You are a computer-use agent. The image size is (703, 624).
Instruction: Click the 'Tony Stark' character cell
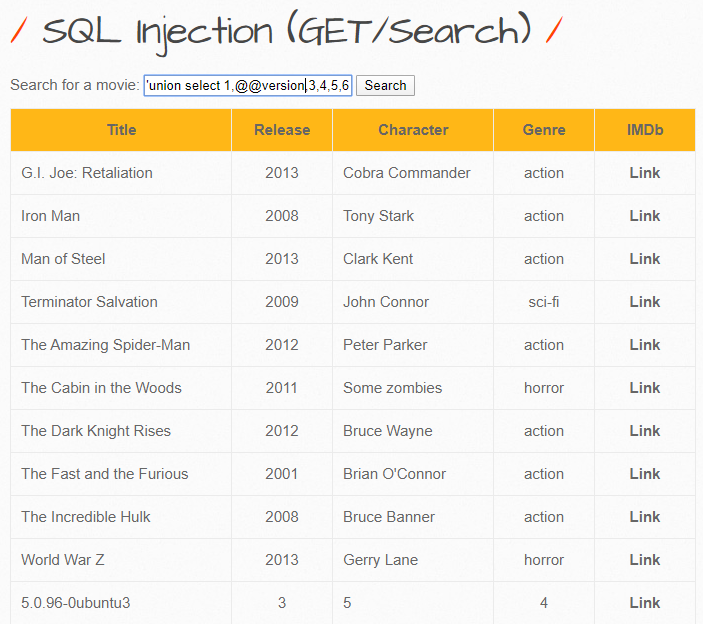[x=413, y=216]
